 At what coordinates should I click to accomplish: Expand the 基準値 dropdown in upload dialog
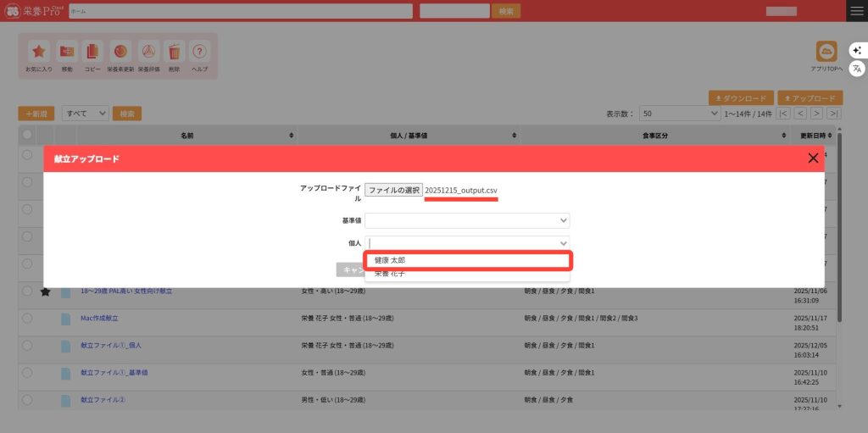point(467,220)
